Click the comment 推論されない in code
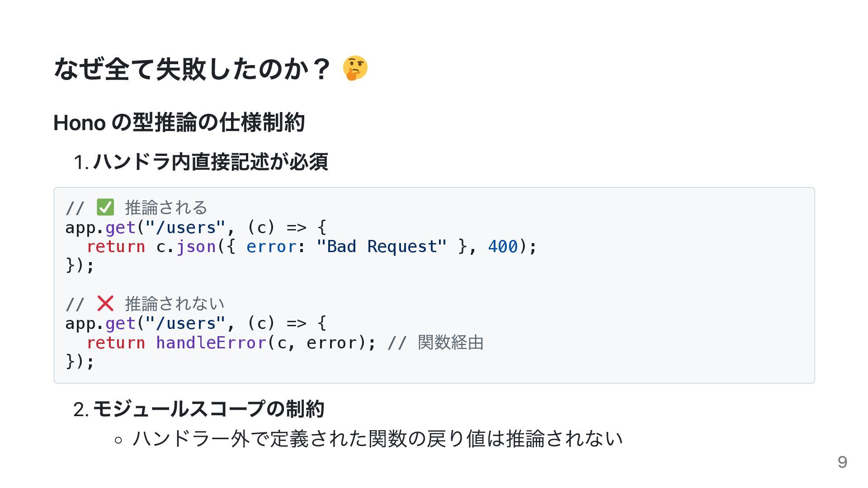 175,304
